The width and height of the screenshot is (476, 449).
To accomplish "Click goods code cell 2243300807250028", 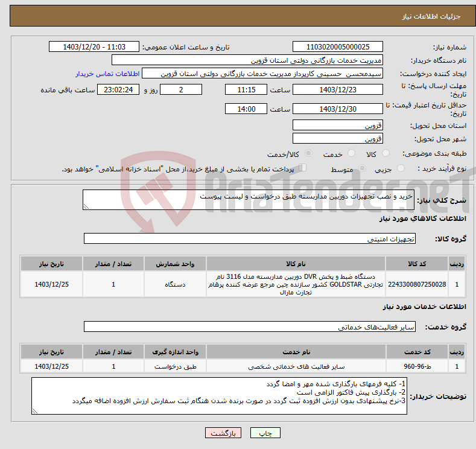I will click(x=417, y=284).
